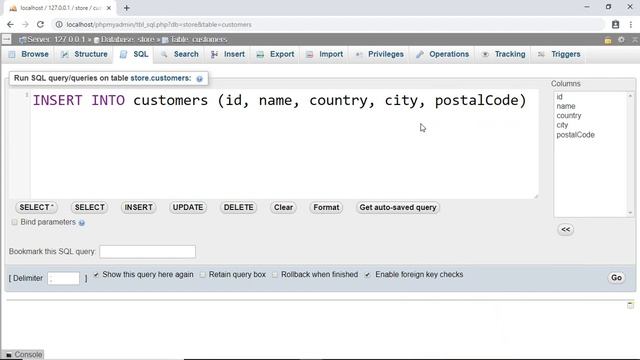Click the browser forward arrow
Image resolution: width=640 pixels, height=360 pixels.
(25, 24)
